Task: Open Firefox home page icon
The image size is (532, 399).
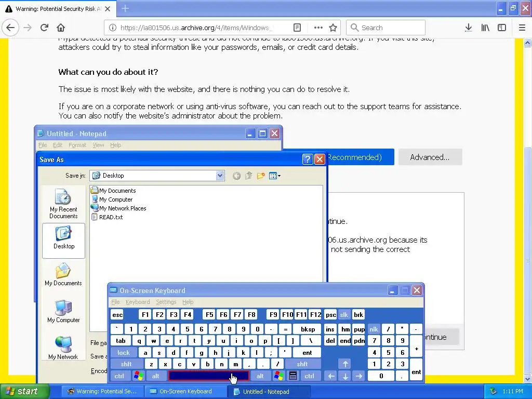Action: pos(61,28)
